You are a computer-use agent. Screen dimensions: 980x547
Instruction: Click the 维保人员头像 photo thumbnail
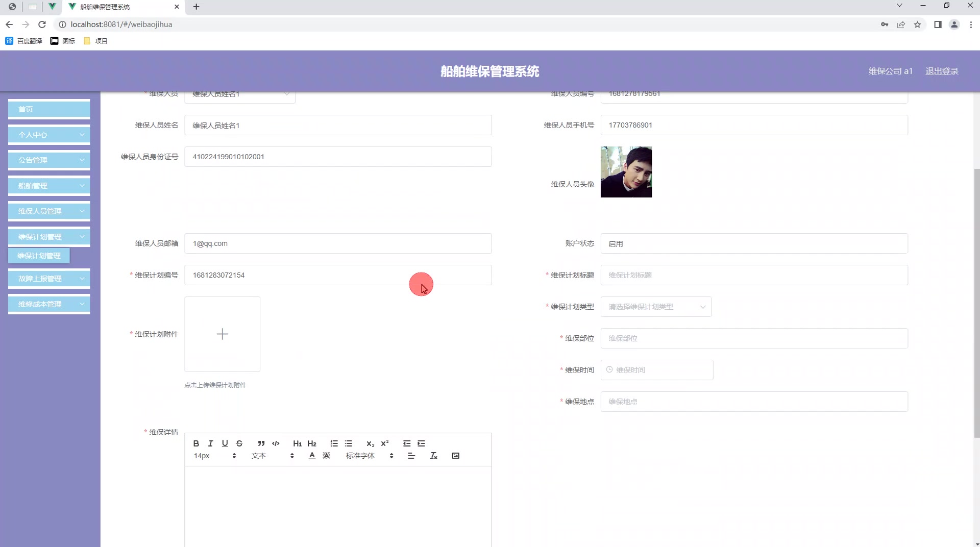626,172
